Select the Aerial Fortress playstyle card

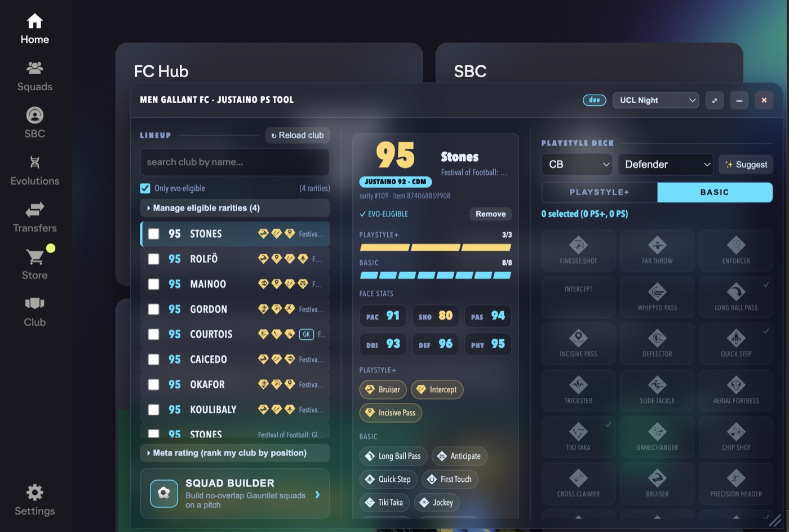[736, 391]
